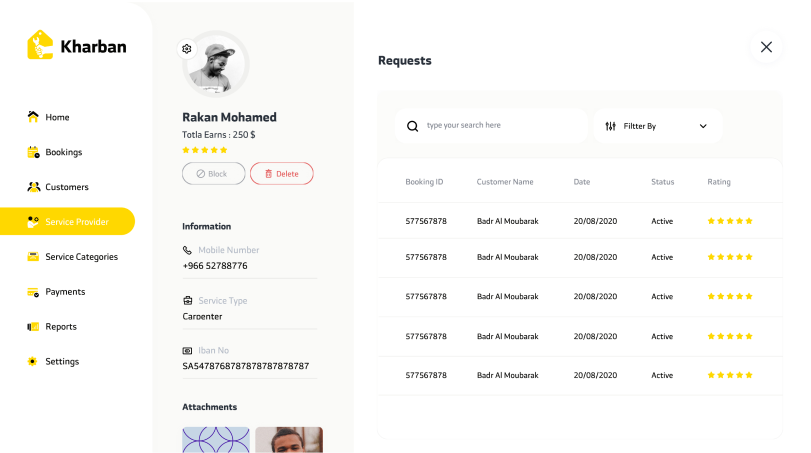Click the Iban No card icon
This screenshot has height=453, width=811.
(187, 351)
